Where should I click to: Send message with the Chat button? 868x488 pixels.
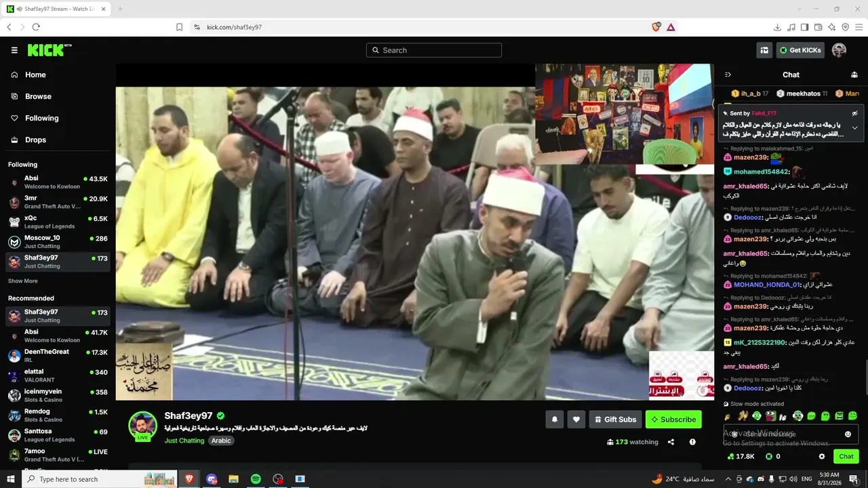(x=846, y=457)
